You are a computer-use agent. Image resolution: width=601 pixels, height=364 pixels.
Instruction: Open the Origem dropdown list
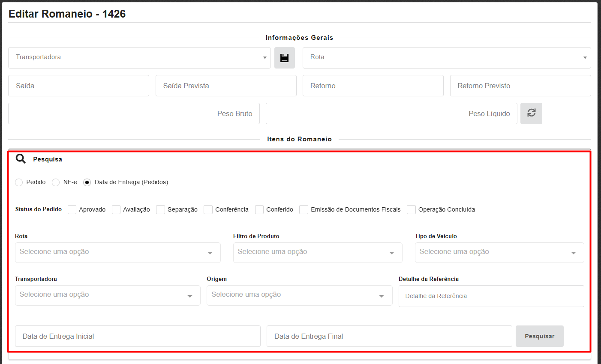point(299,295)
